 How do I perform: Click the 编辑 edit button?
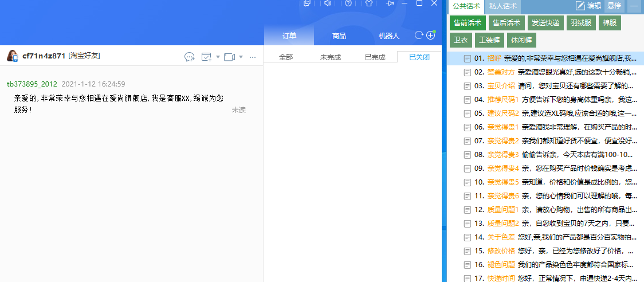(x=588, y=6)
